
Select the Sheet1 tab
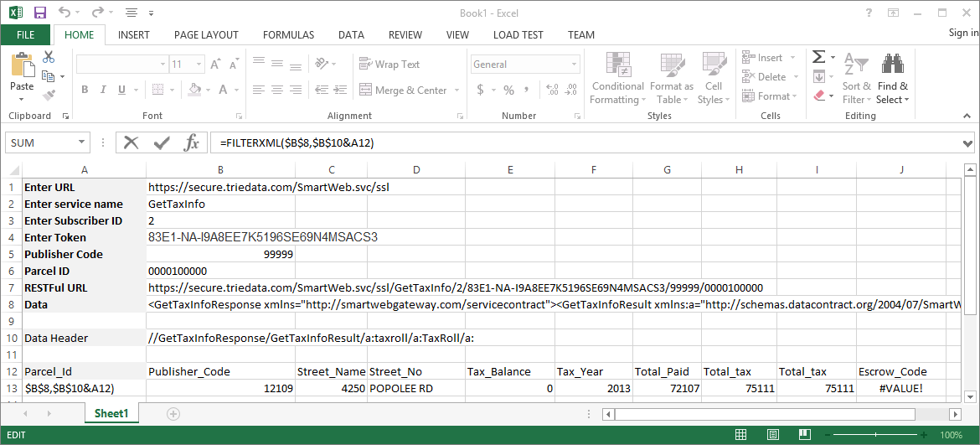(x=111, y=413)
